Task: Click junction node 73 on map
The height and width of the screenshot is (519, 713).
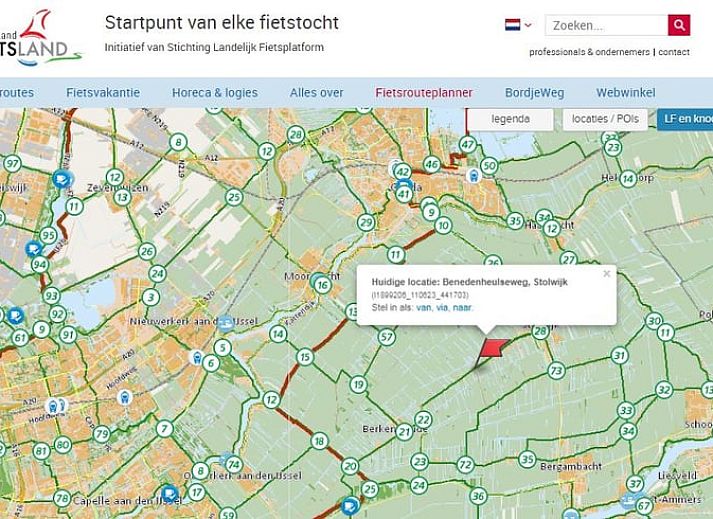Action: point(556,371)
